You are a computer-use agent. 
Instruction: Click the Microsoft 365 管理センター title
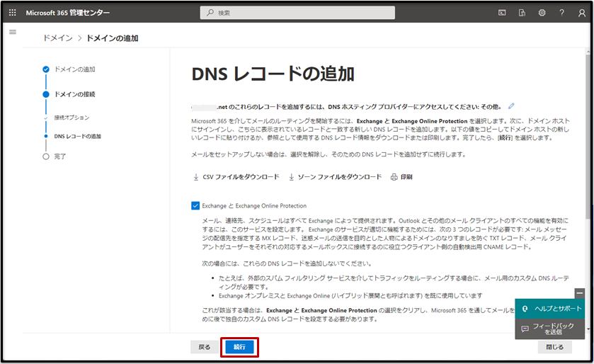point(68,13)
